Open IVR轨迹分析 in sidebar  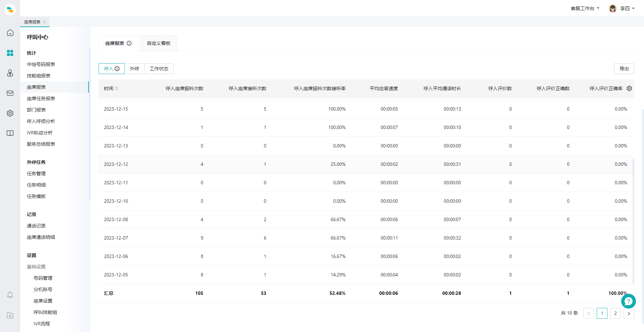40,133
